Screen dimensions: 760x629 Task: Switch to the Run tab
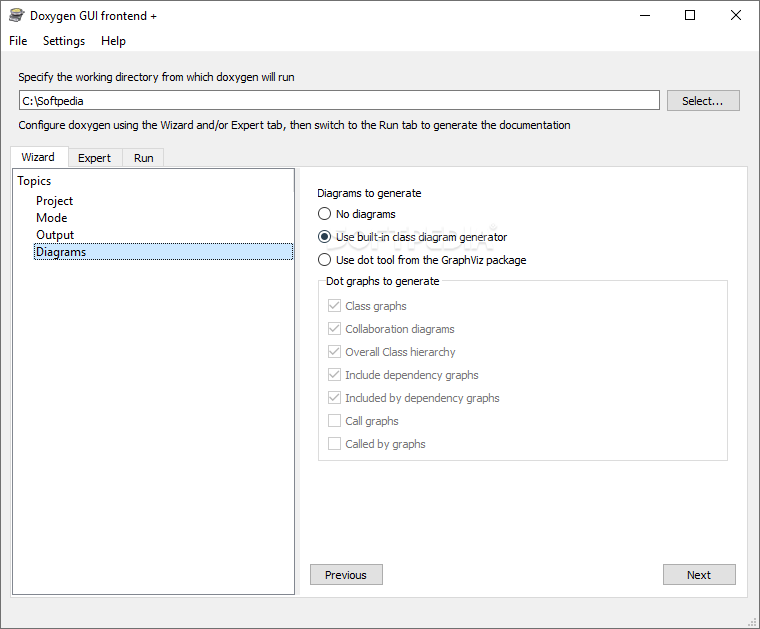[143, 158]
